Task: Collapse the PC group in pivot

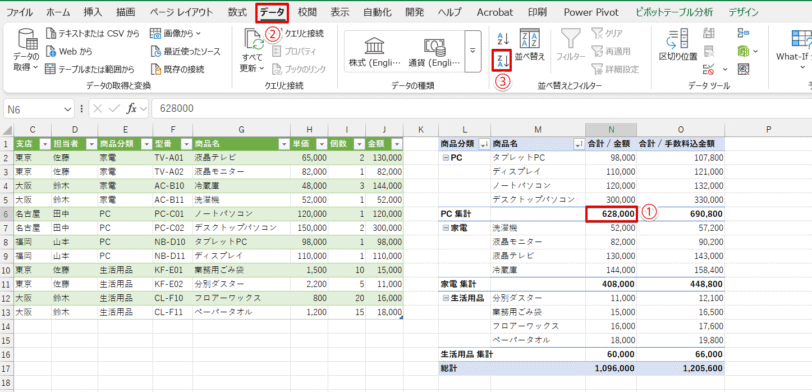Action: coord(446,158)
